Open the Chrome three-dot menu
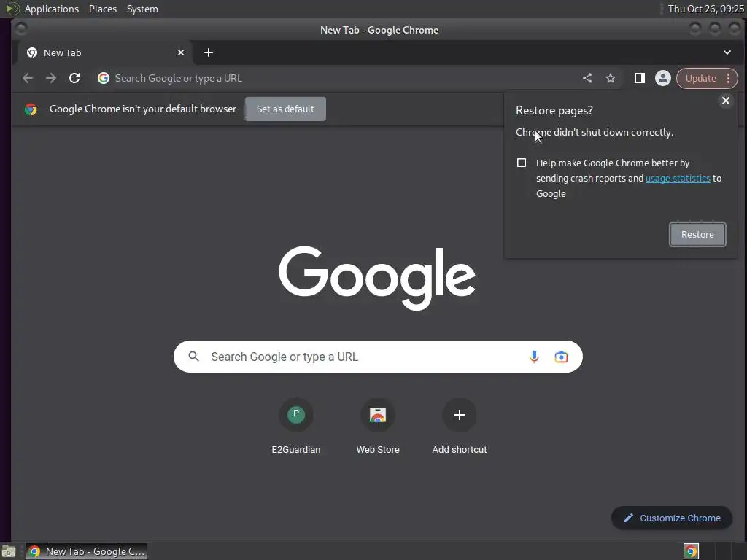 tap(729, 78)
